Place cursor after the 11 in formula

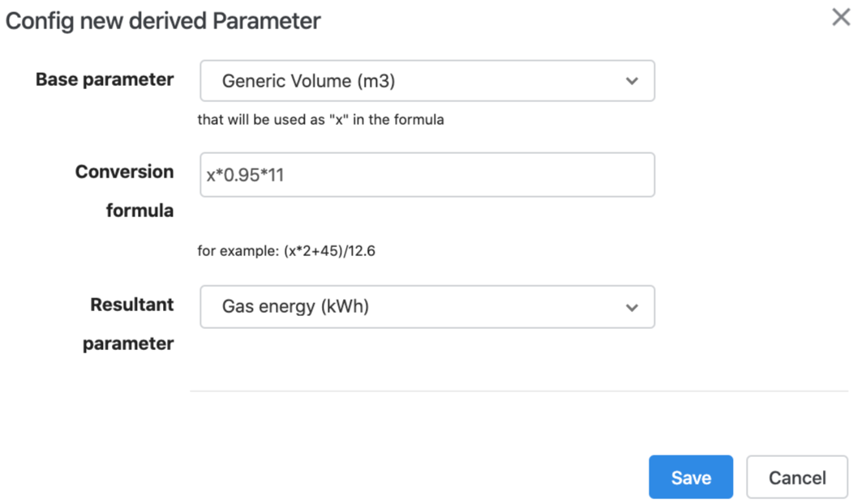(285, 175)
